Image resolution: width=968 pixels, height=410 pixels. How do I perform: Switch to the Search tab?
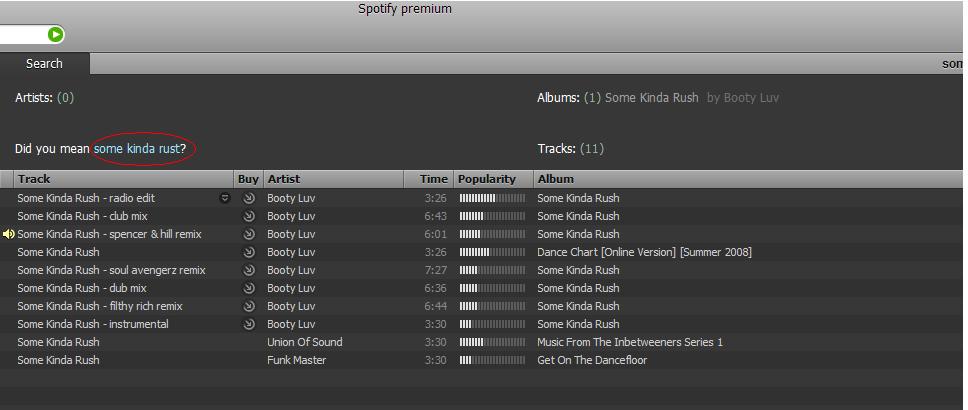tap(44, 63)
